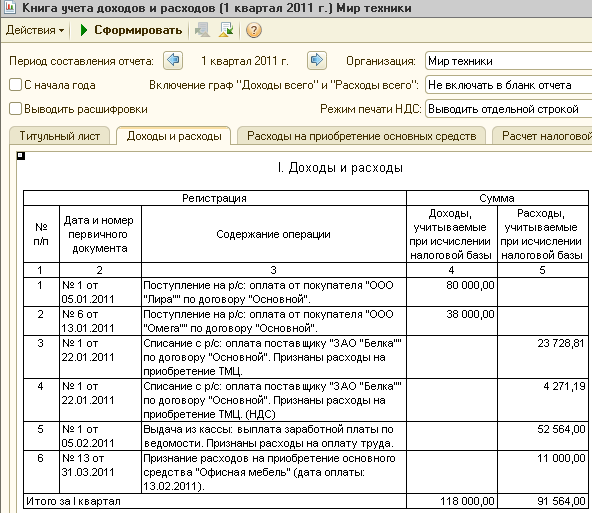Select the expense cell 23 728,81

[x=543, y=357]
